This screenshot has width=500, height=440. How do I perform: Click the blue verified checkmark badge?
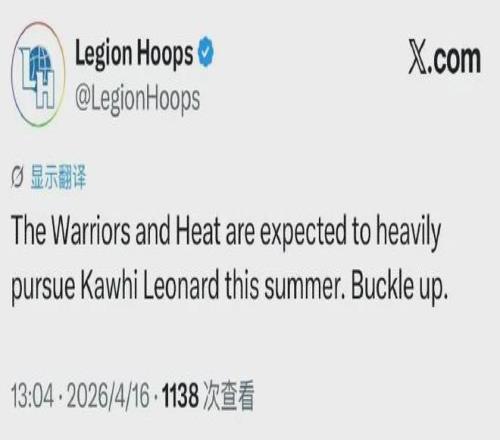tap(207, 52)
